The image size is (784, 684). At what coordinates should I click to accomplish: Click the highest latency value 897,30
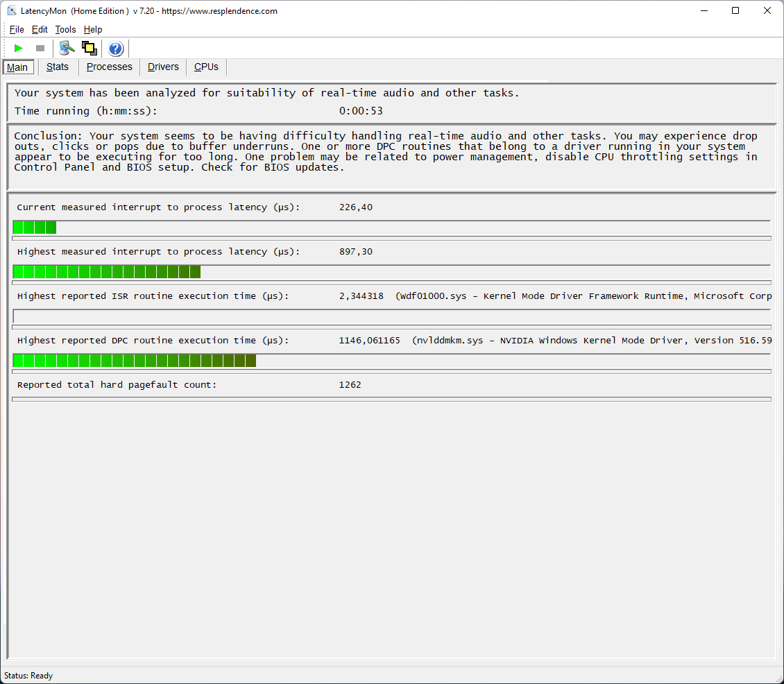355,252
